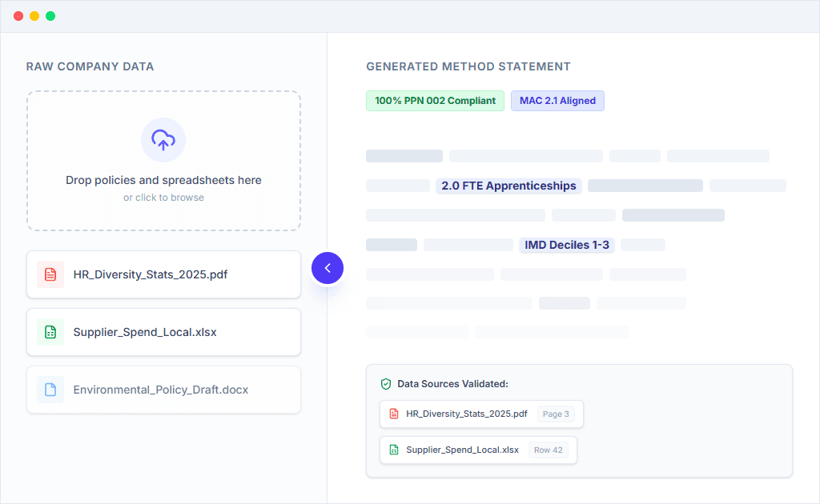Viewport: 820px width, 504px height.
Task: Collapse the left panel using the circular chevron
Action: [328, 268]
